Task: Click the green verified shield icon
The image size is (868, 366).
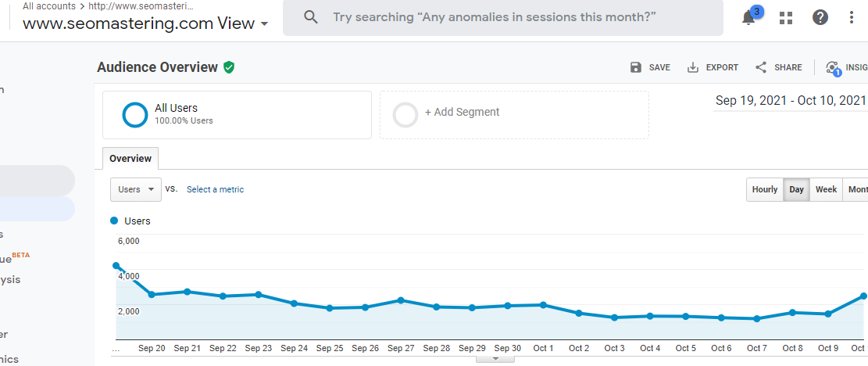Action: [229, 67]
